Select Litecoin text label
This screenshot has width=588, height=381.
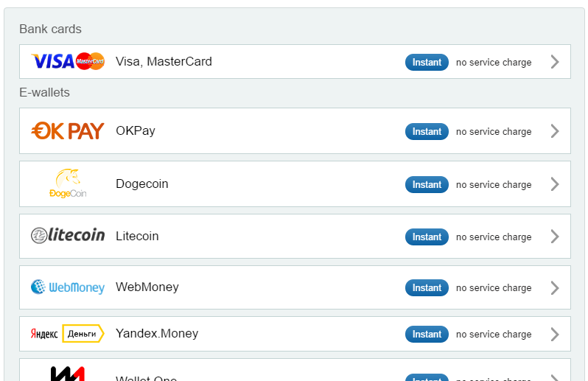click(x=137, y=236)
